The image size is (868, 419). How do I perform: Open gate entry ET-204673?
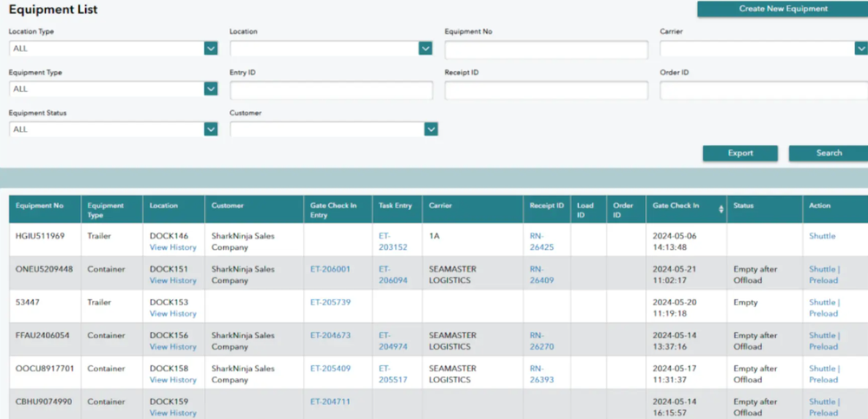(331, 336)
